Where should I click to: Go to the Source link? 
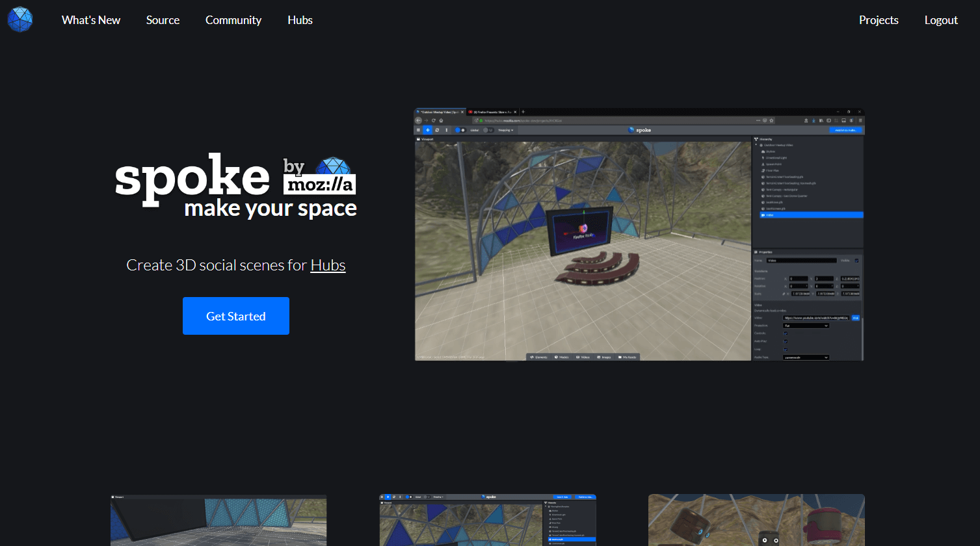click(163, 20)
